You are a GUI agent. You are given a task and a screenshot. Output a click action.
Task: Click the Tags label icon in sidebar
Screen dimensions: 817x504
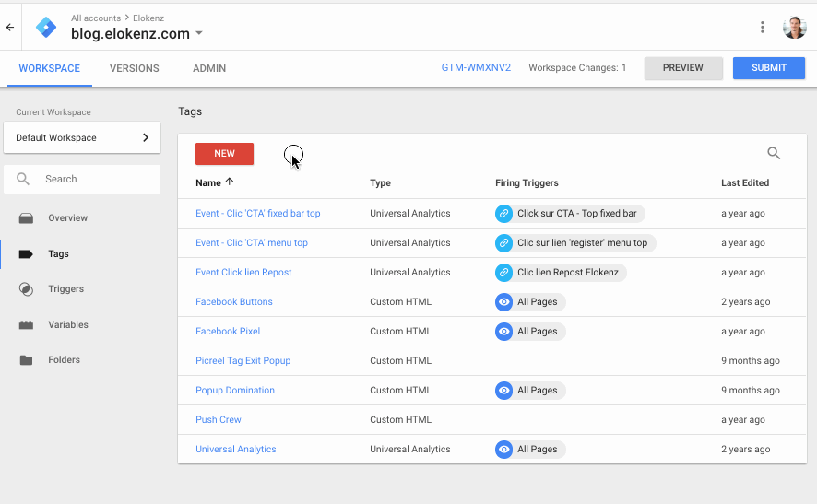[26, 254]
